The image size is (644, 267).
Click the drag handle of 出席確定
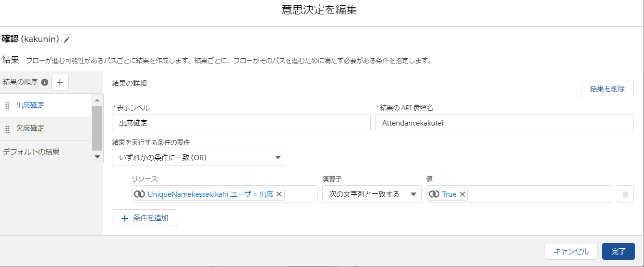7,106
